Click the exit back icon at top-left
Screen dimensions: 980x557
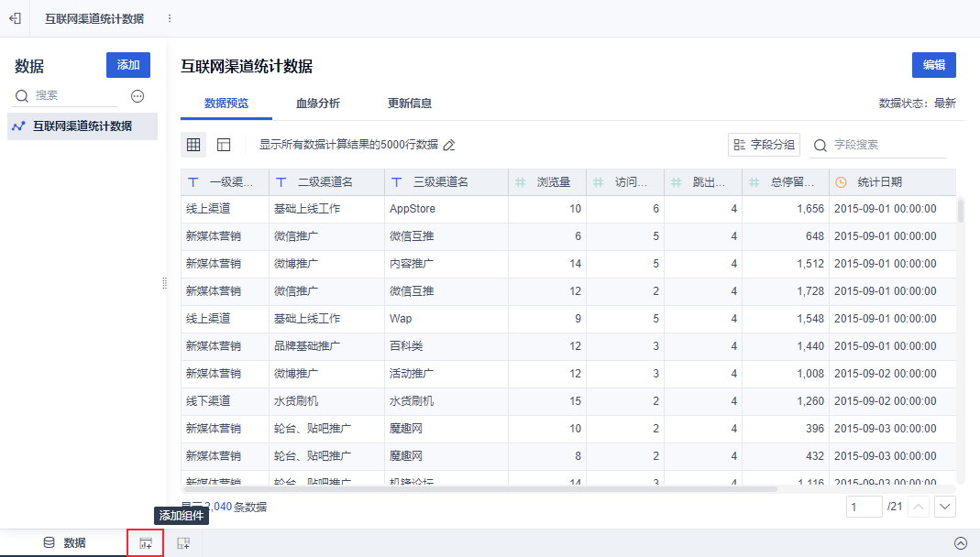coord(15,18)
